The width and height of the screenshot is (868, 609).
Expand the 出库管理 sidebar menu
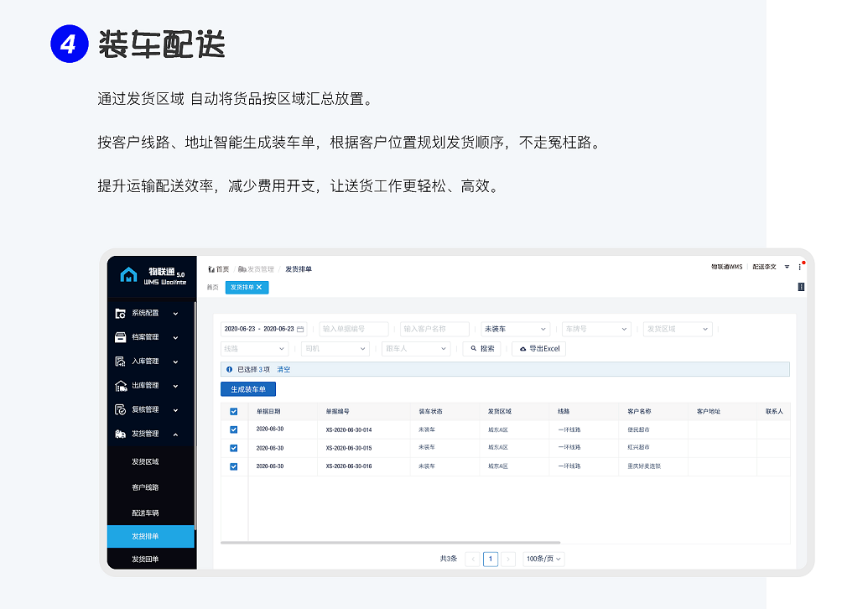[x=175, y=386]
